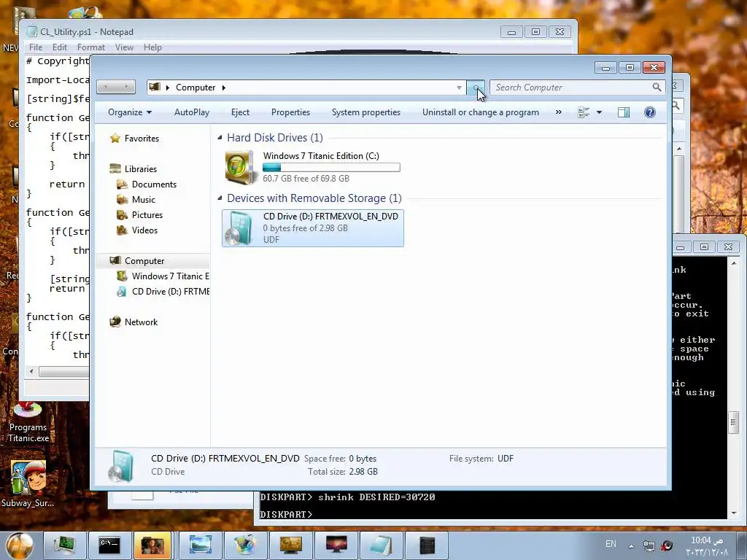Click the red-screen monitor taskbar icon
The height and width of the screenshot is (560, 747).
coord(336,545)
